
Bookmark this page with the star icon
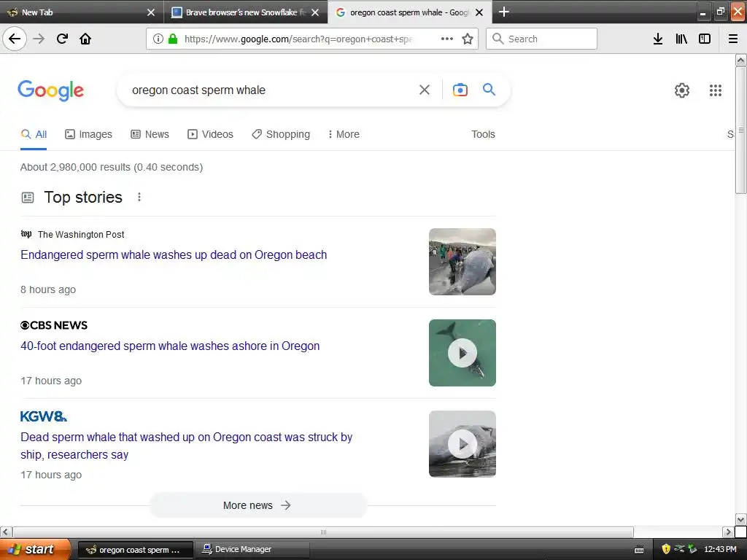pos(468,39)
